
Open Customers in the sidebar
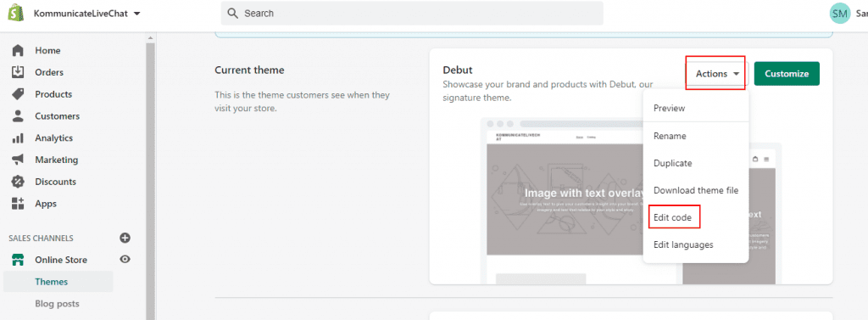click(x=58, y=116)
